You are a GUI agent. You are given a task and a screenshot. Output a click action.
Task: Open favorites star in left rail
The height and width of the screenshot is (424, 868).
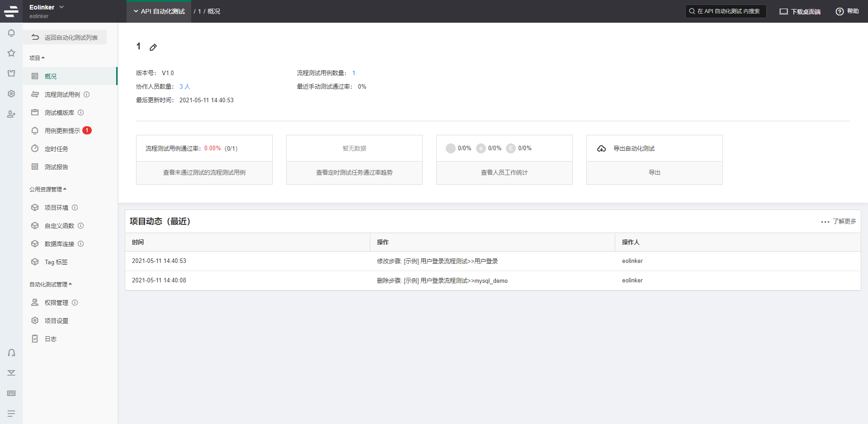tap(11, 53)
